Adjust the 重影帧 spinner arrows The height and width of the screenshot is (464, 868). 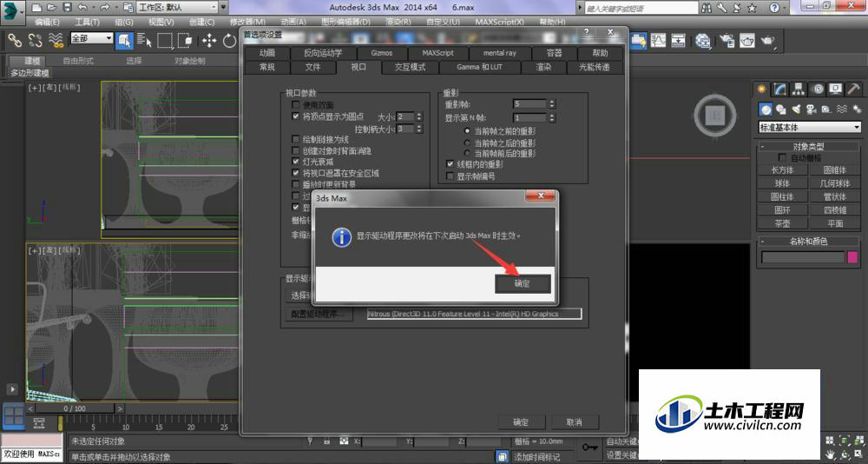pyautogui.click(x=551, y=103)
